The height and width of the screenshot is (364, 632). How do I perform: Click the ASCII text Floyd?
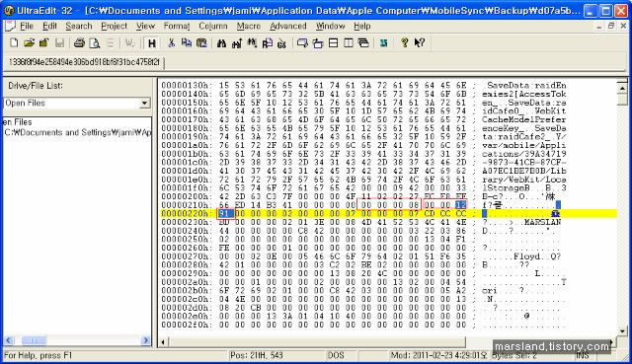[526, 256]
